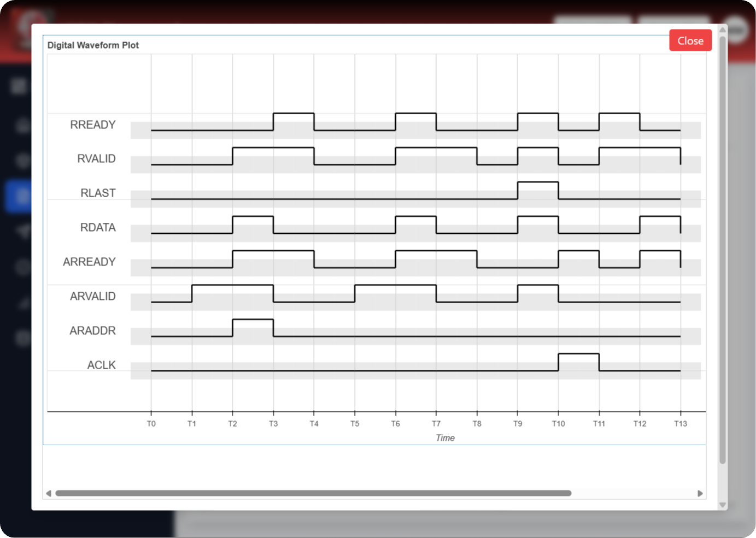Click the Time axis title
The height and width of the screenshot is (538, 756).
pyautogui.click(x=445, y=438)
